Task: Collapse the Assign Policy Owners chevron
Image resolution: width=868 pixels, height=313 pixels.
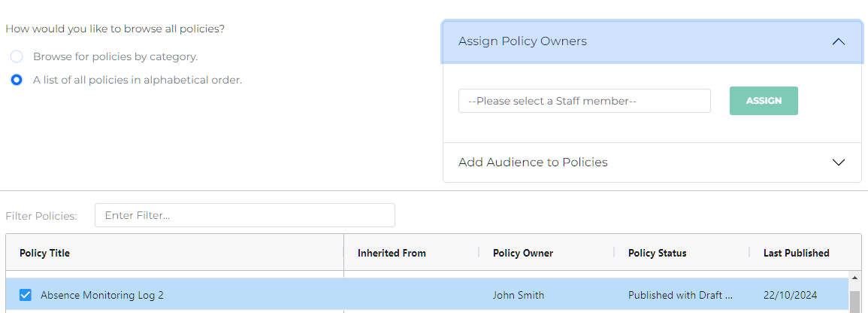Action: tap(839, 41)
